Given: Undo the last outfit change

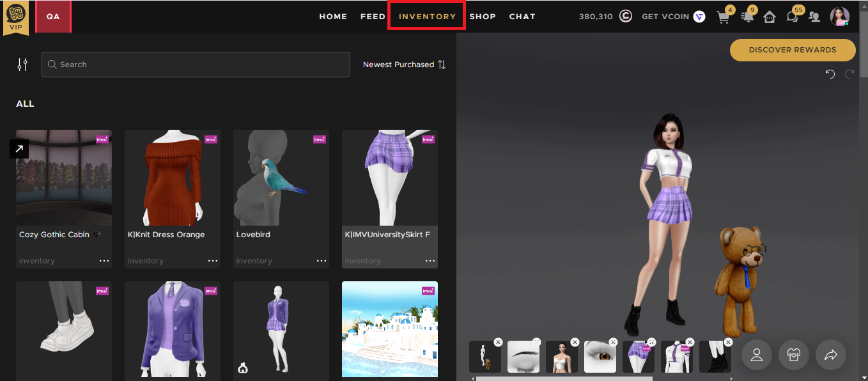Looking at the screenshot, I should point(830,74).
